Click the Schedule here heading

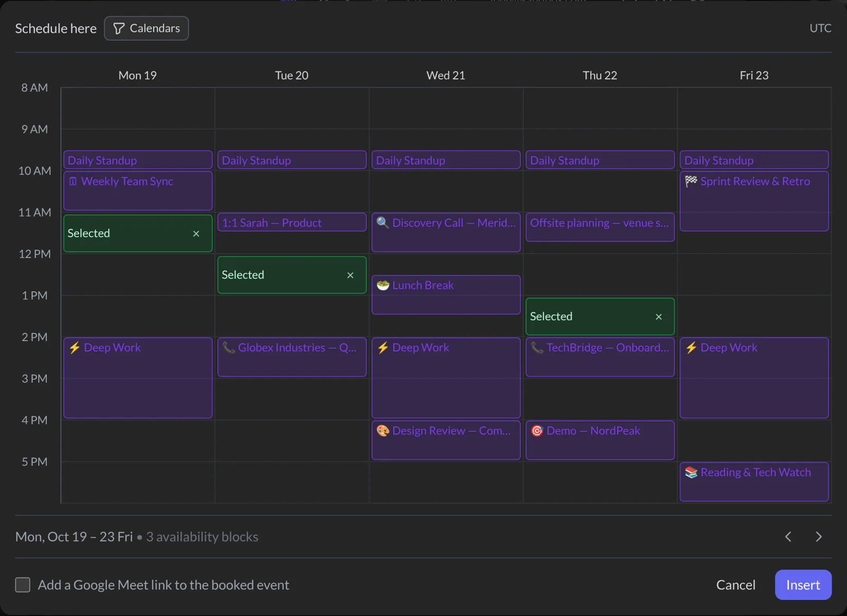click(56, 28)
